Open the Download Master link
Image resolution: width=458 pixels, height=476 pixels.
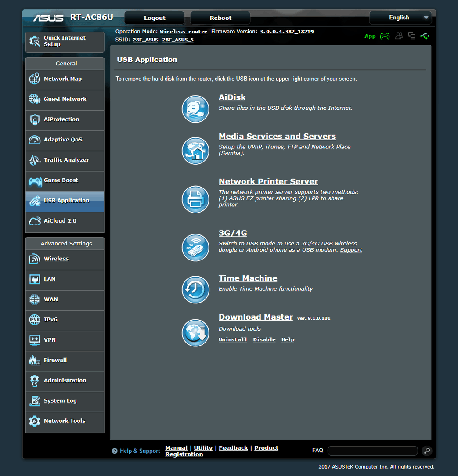256,317
